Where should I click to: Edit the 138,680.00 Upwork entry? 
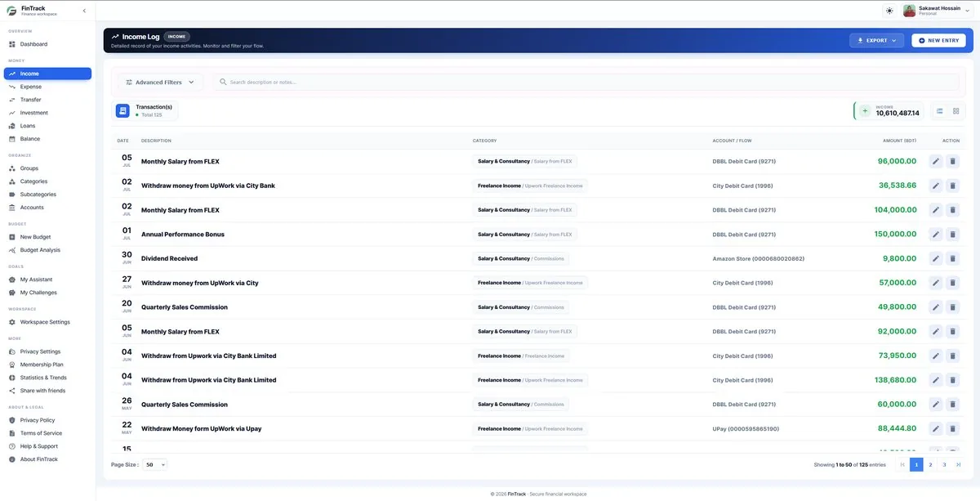[936, 380]
